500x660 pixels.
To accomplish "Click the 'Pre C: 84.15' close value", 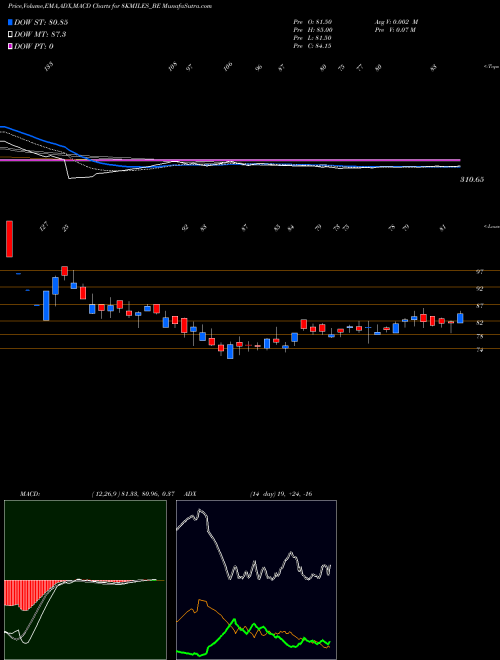I will (x=313, y=46).
